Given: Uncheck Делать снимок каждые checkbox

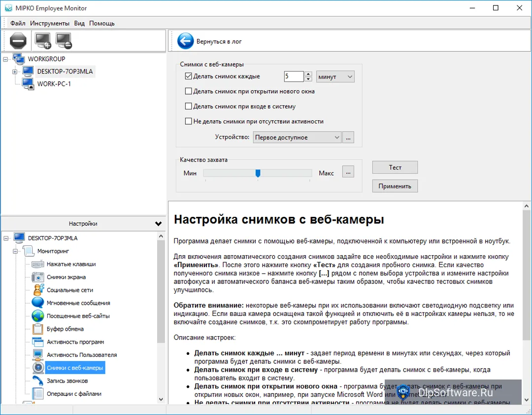Looking at the screenshot, I should [x=188, y=76].
